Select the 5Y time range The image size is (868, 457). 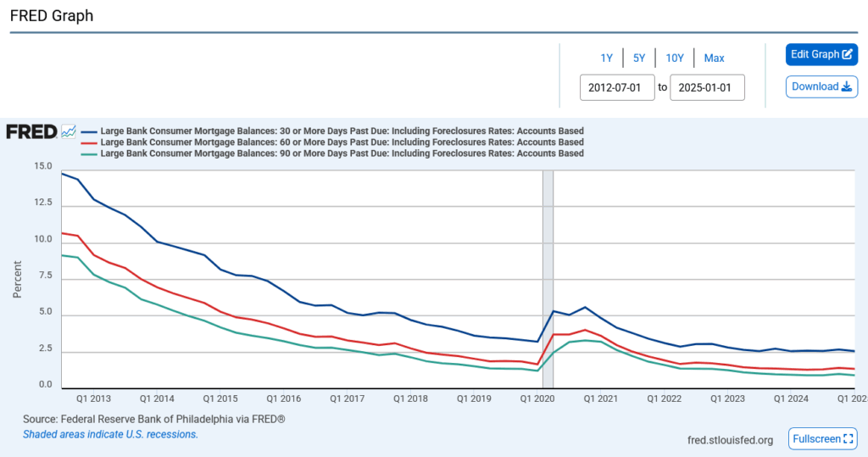(639, 58)
